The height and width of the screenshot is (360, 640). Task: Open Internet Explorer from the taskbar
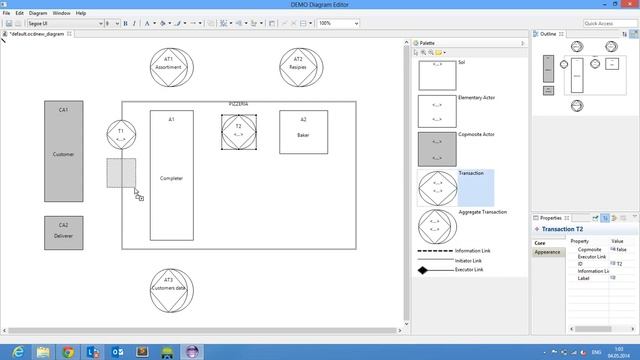tap(18, 352)
